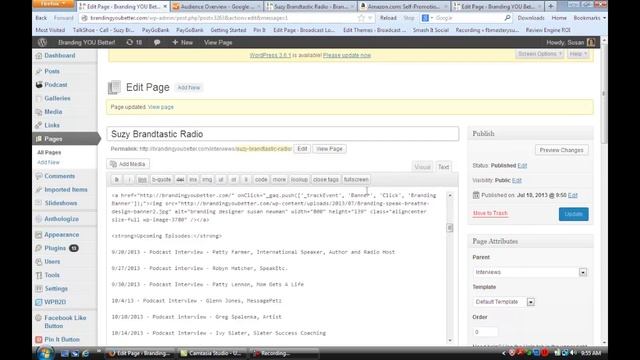
Task: Click Move to Trash link
Action: (490, 213)
